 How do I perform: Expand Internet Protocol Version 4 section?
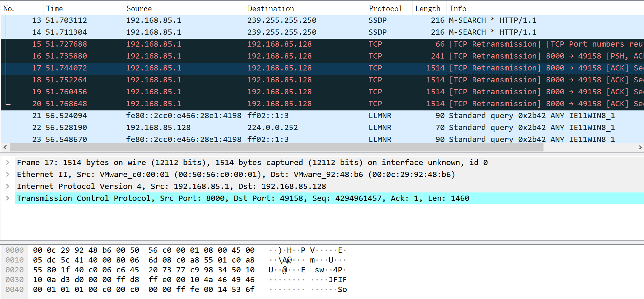pos(7,186)
